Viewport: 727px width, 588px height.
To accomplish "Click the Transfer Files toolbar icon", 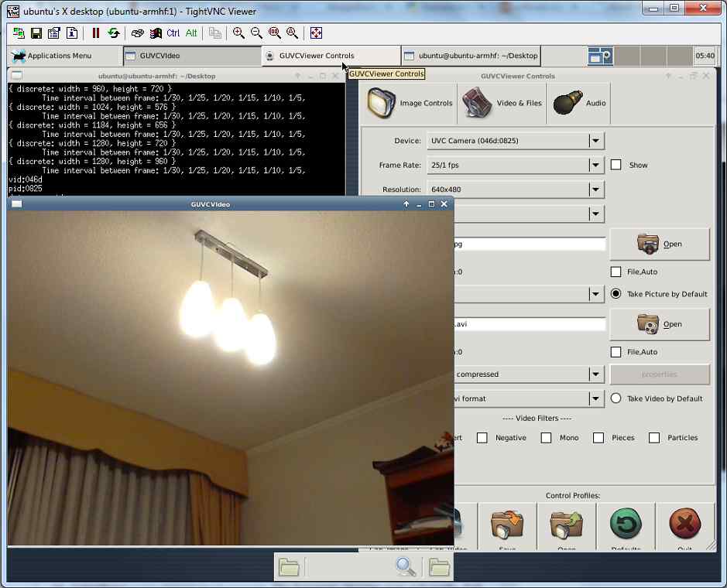I will click(214, 33).
